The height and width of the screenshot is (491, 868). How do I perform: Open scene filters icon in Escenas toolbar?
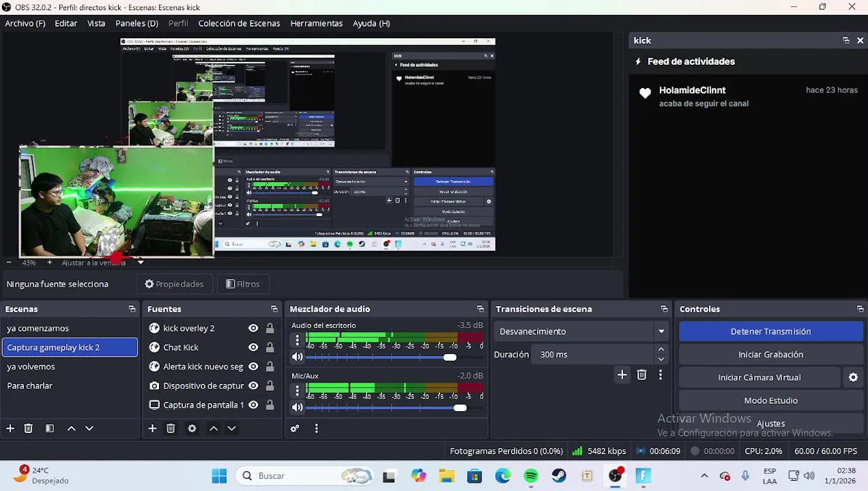click(x=50, y=428)
